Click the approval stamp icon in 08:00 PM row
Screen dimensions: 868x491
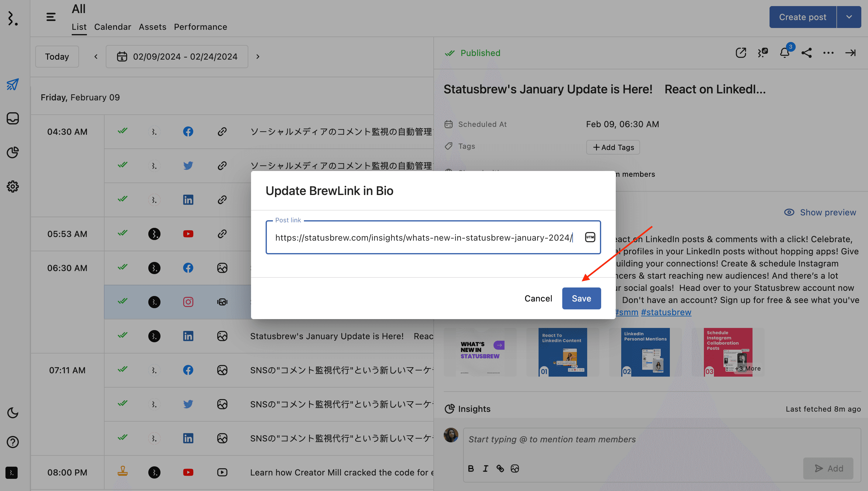tap(122, 471)
